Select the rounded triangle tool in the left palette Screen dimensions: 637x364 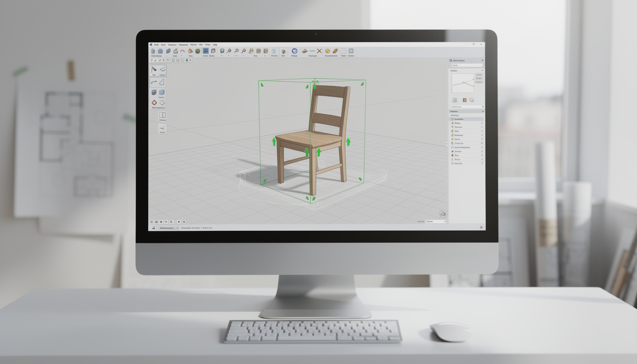pos(162,82)
